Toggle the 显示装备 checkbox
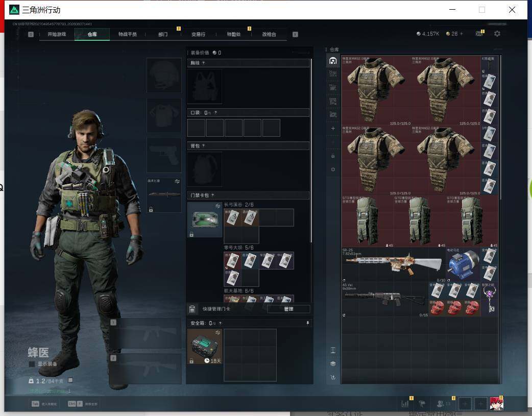Screen dimensions: 532x416 click(32, 364)
